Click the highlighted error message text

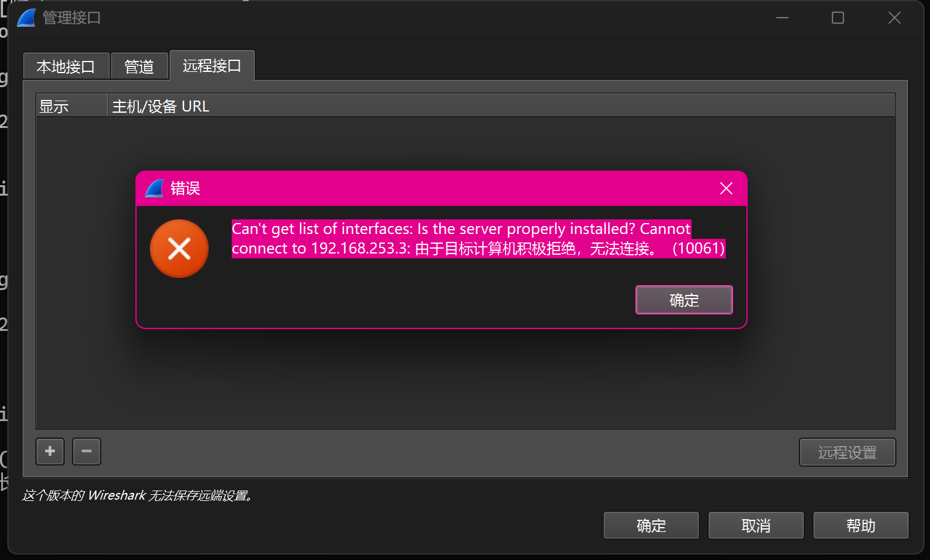click(479, 239)
